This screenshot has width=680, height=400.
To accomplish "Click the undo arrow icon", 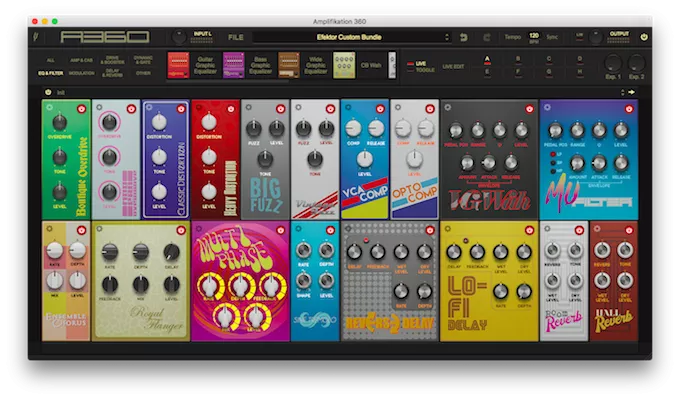I will [464, 37].
